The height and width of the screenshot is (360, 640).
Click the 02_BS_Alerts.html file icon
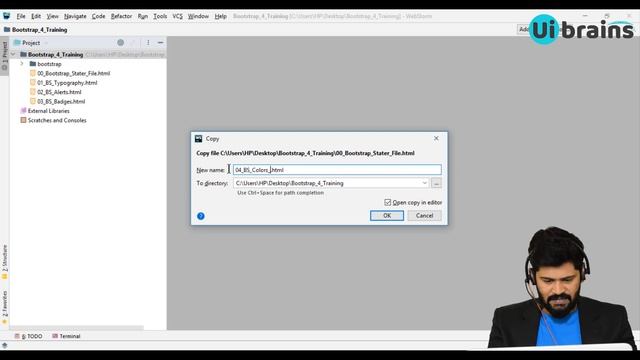click(33, 92)
